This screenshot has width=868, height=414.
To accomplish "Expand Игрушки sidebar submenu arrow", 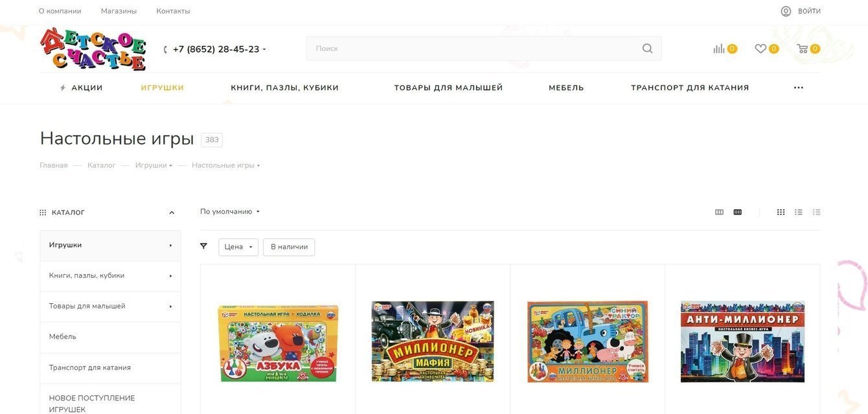I will (170, 246).
